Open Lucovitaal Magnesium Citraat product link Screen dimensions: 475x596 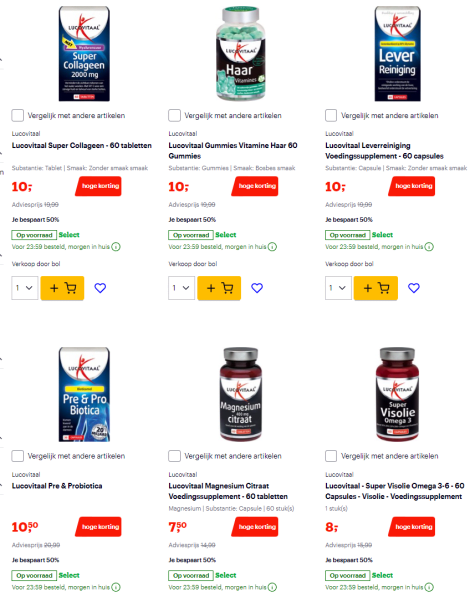pyautogui.click(x=228, y=491)
